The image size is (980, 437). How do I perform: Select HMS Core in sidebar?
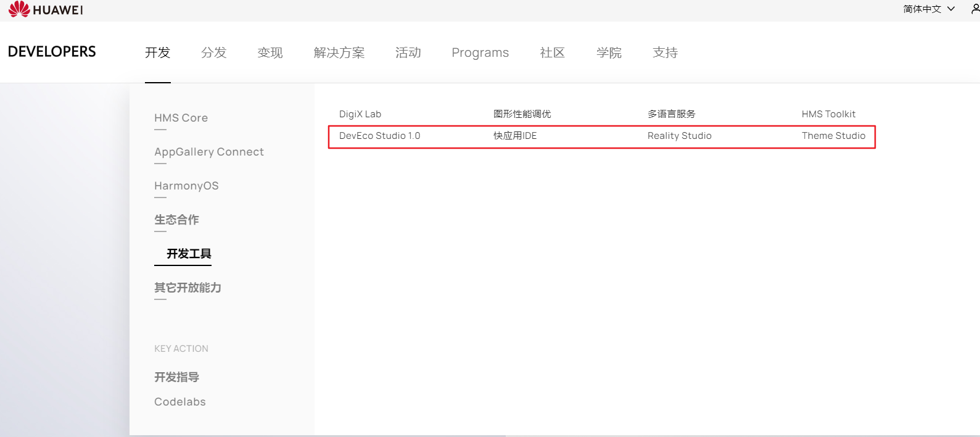[181, 118]
